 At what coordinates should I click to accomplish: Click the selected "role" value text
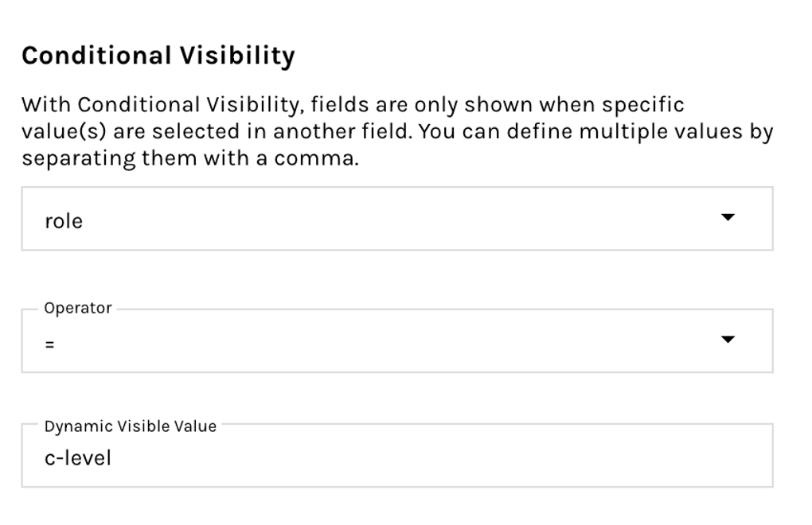(x=64, y=221)
